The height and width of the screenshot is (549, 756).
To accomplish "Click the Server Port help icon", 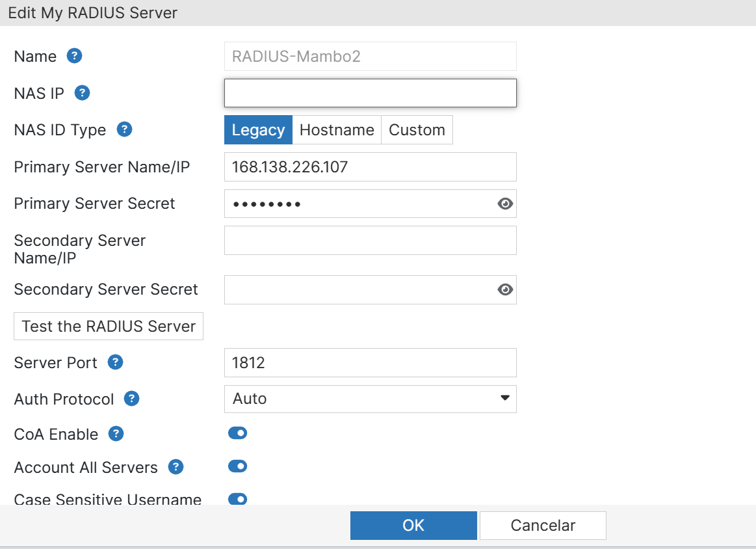I will (x=115, y=362).
